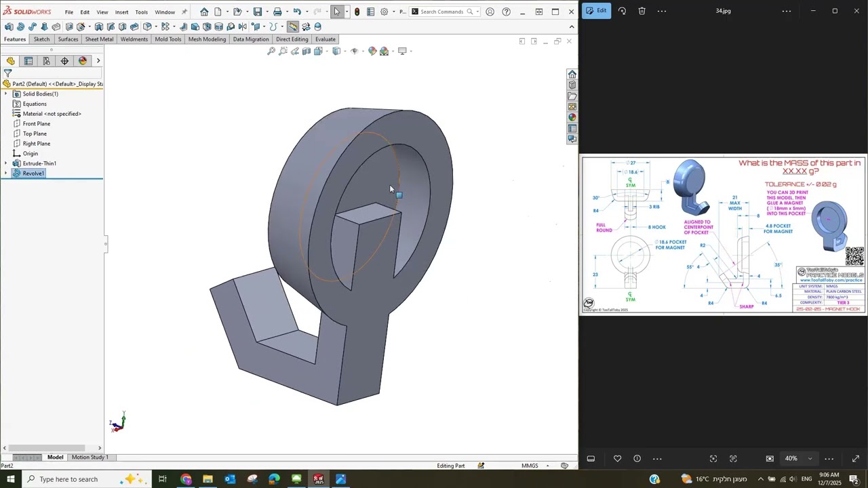The width and height of the screenshot is (868, 488).
Task: Expand the Revolve1 feature node
Action: tap(6, 174)
